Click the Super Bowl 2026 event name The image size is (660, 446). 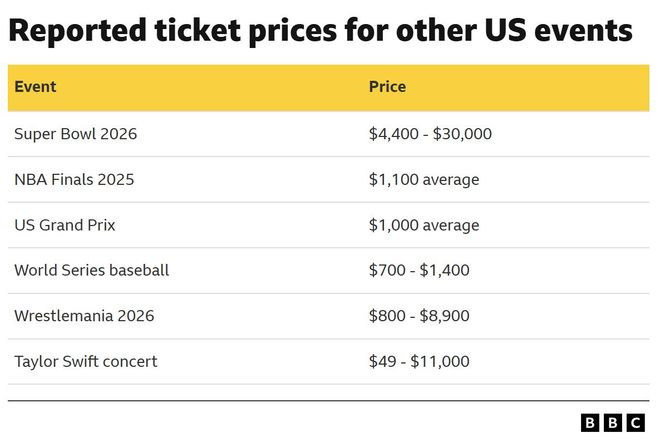75,134
